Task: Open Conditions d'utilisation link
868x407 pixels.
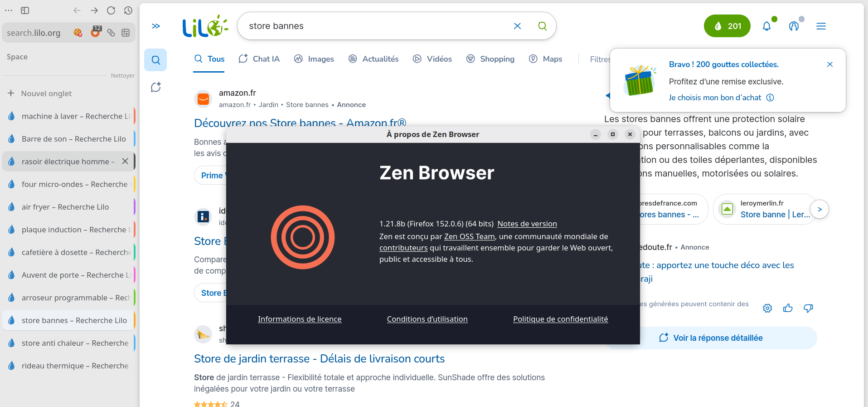Action: click(x=427, y=319)
